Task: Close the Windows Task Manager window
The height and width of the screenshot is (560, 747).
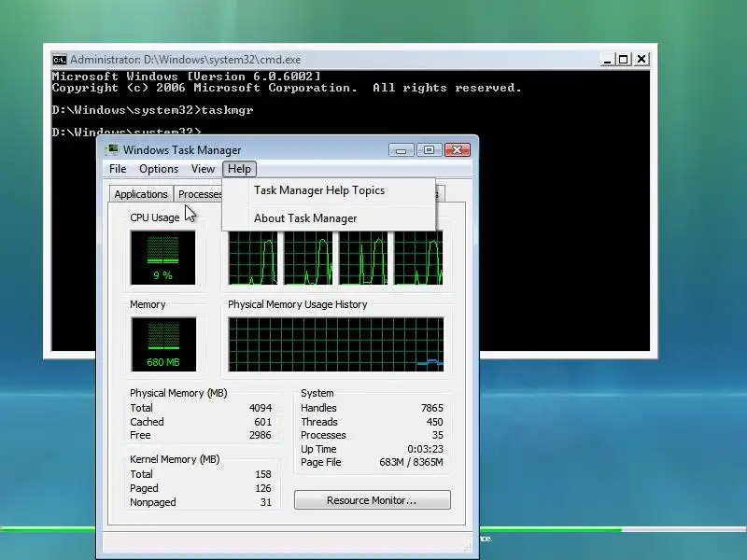Action: click(458, 150)
